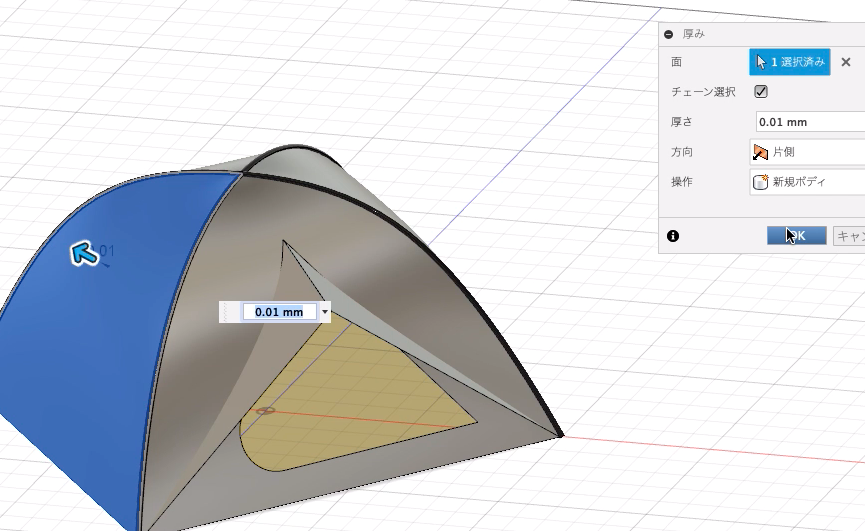Click the 厚さ input field in the dialog

click(x=810, y=122)
